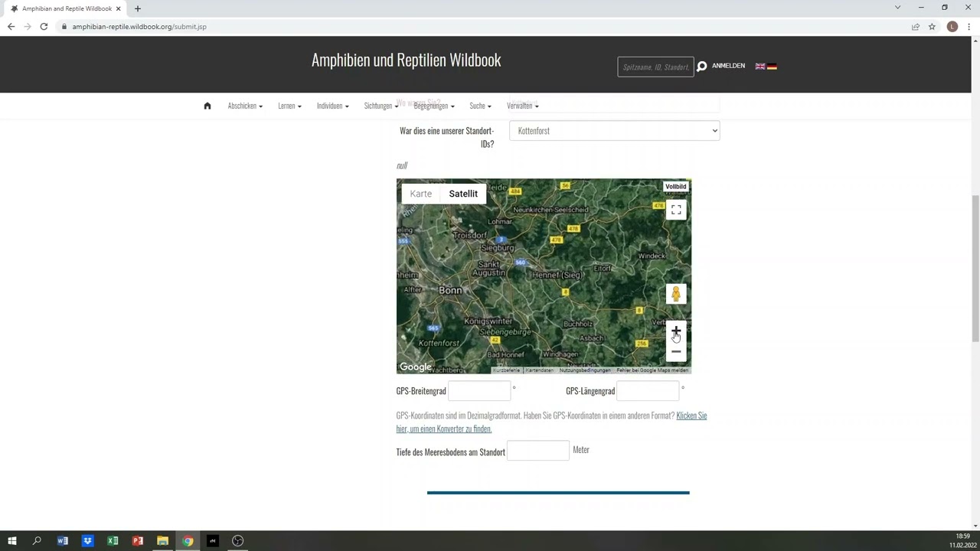980x551 pixels.
Task: Open the Chrome profile avatar
Action: click(952, 27)
